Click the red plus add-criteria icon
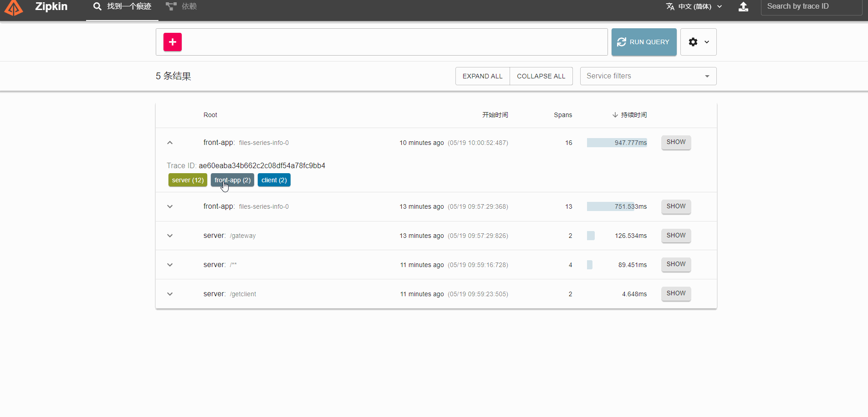868x417 pixels. pyautogui.click(x=173, y=42)
